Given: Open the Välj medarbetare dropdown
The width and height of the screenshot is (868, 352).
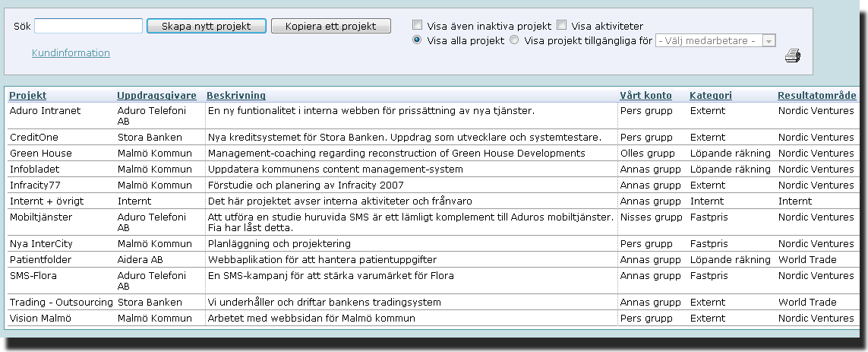Looking at the screenshot, I should pos(715,40).
